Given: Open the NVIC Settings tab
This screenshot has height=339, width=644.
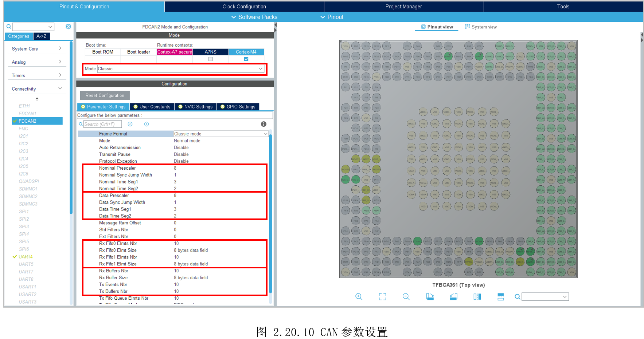Looking at the screenshot, I should [195, 107].
